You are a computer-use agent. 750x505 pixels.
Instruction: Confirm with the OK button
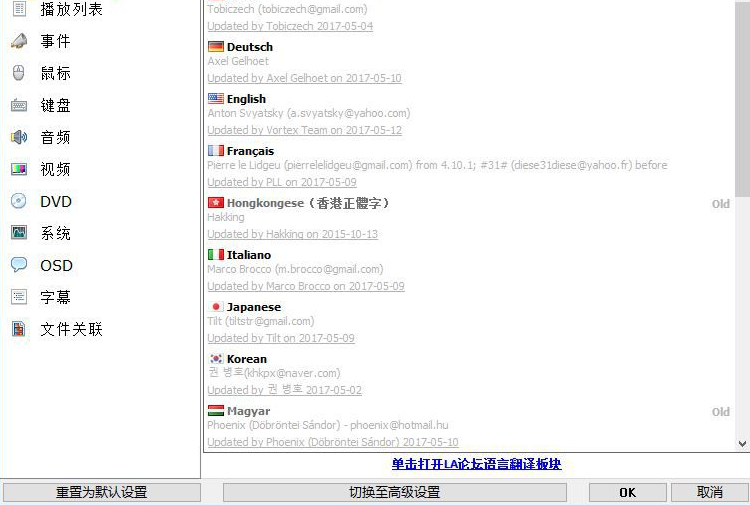pyautogui.click(x=628, y=492)
